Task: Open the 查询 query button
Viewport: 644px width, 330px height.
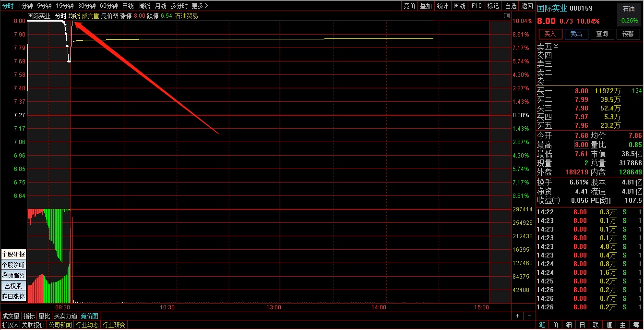Action: 602,34
